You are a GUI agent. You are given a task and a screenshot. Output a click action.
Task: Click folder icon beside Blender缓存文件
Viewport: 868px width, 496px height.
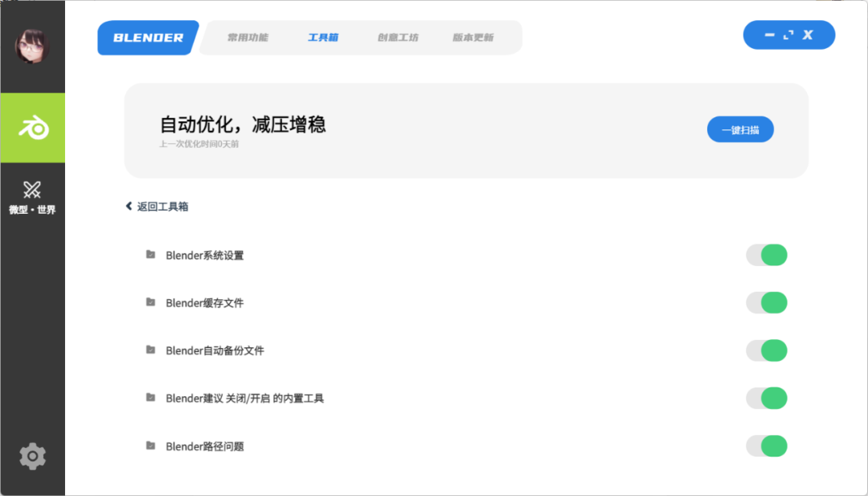pyautogui.click(x=150, y=301)
